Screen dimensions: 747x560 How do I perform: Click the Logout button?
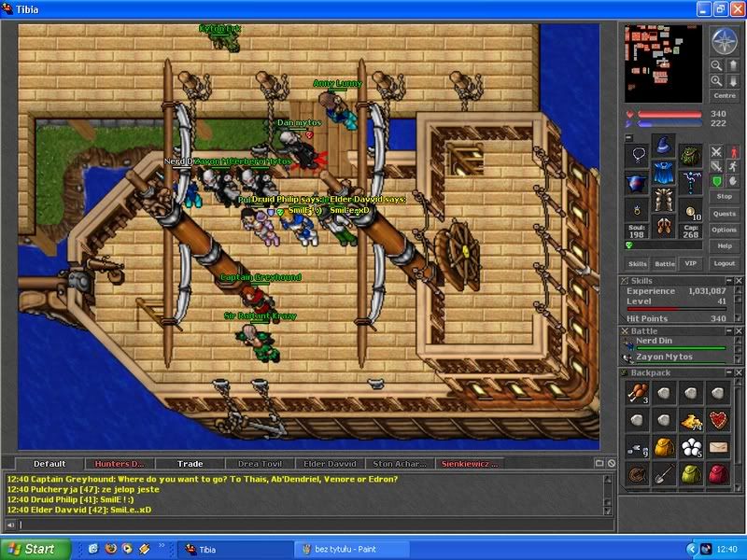pyautogui.click(x=725, y=263)
